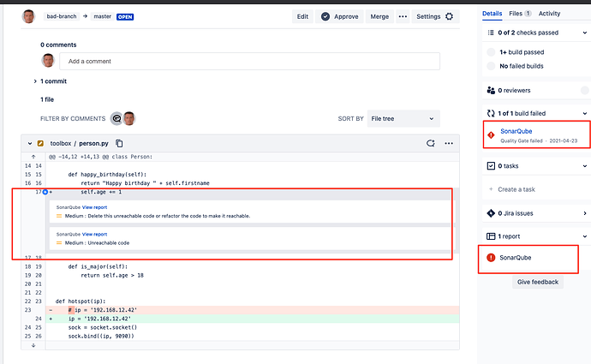591x364 pixels.
Task: Toggle the 1+ build passed check circle
Action: (491, 52)
